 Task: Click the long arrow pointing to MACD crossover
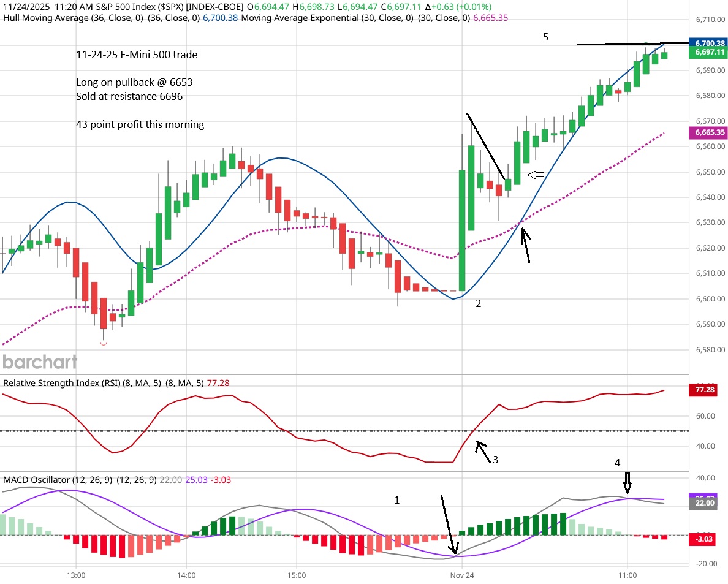[447, 525]
